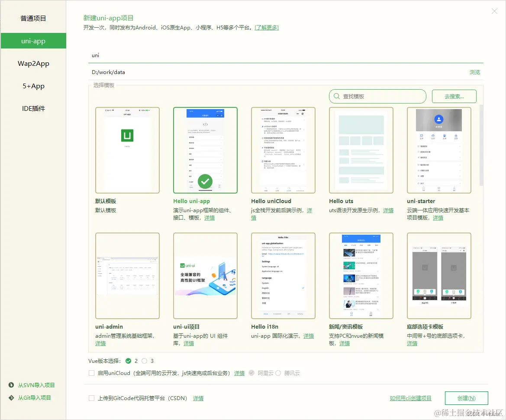
Task: Open 详情 link next to GitCode upload
Action: 198,398
